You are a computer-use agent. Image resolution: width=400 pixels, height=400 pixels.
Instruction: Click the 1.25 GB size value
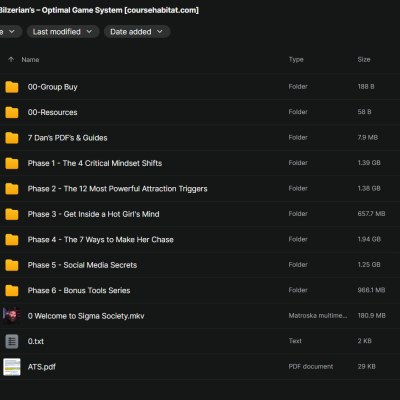369,265
